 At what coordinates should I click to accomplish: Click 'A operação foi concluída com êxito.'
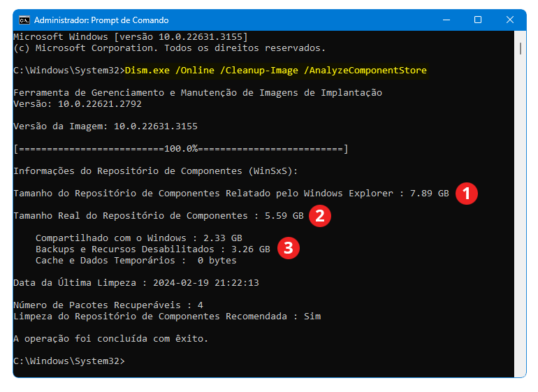111,338
